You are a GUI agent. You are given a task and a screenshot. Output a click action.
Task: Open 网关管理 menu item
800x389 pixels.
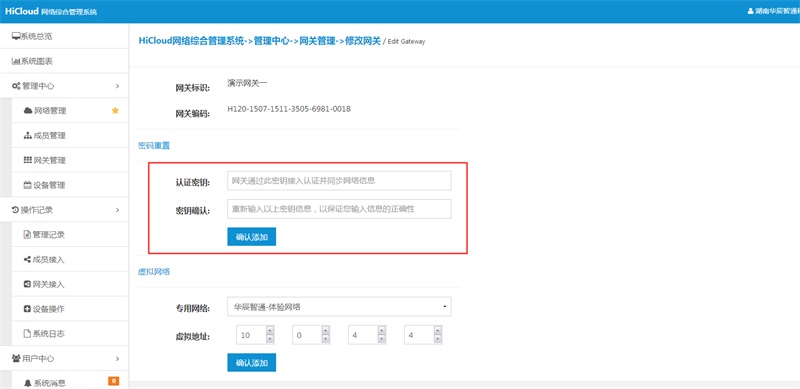point(69,160)
